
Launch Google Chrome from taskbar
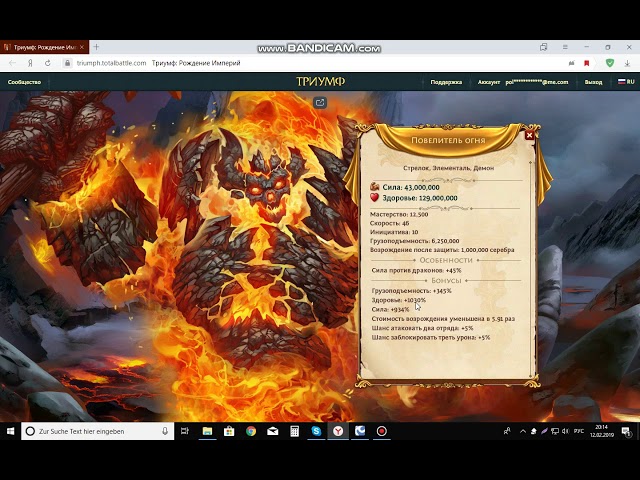tap(251, 431)
